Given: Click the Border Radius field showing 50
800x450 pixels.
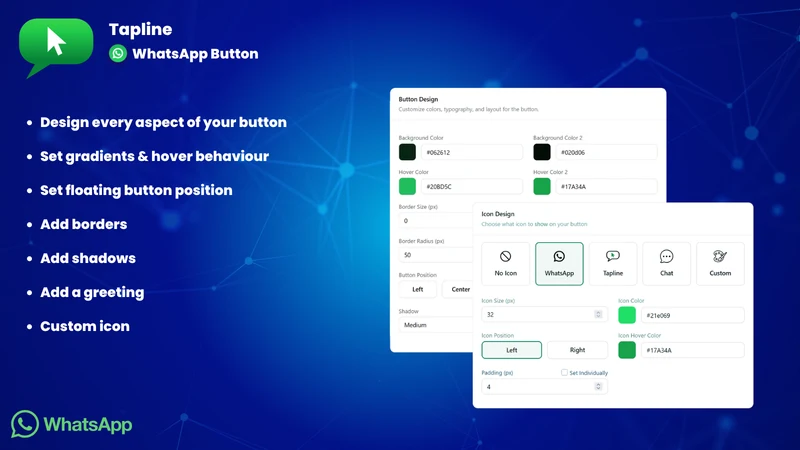Looking at the screenshot, I should pos(436,255).
